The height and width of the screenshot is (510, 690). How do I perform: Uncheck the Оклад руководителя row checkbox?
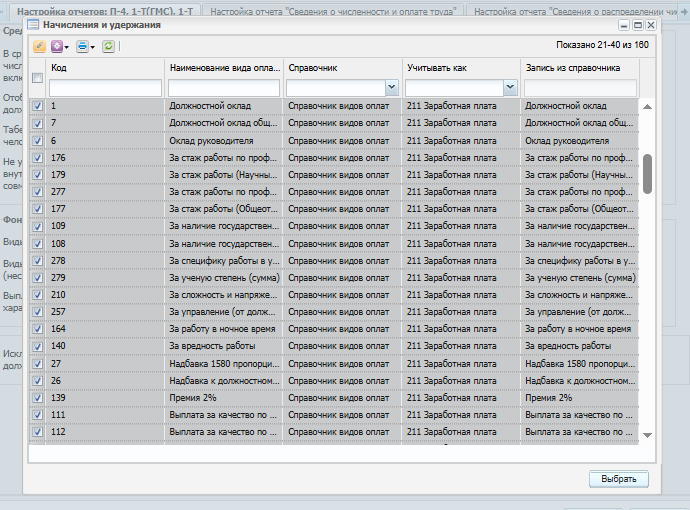(x=37, y=141)
